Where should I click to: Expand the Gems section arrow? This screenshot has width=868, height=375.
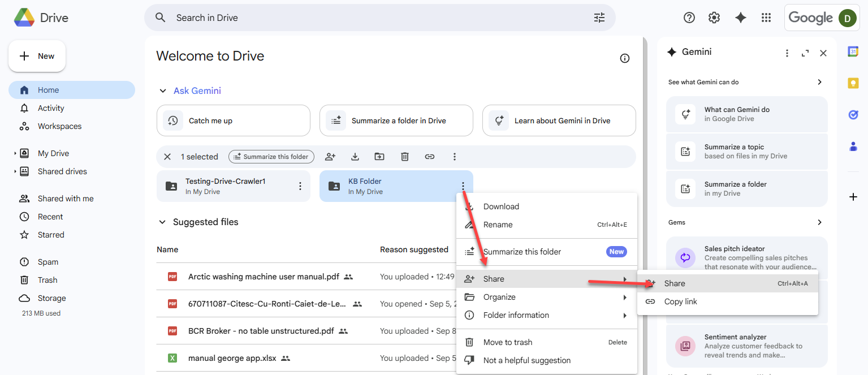point(819,222)
